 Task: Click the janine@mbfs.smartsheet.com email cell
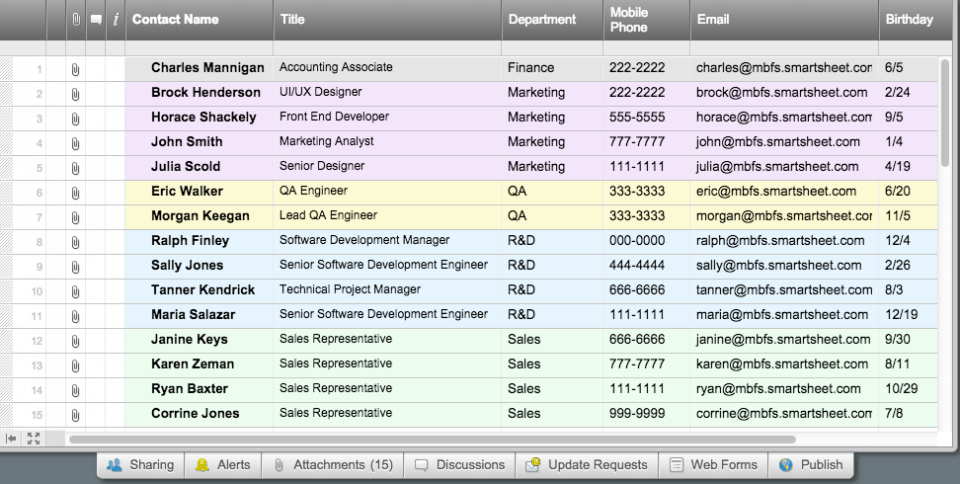(x=784, y=340)
